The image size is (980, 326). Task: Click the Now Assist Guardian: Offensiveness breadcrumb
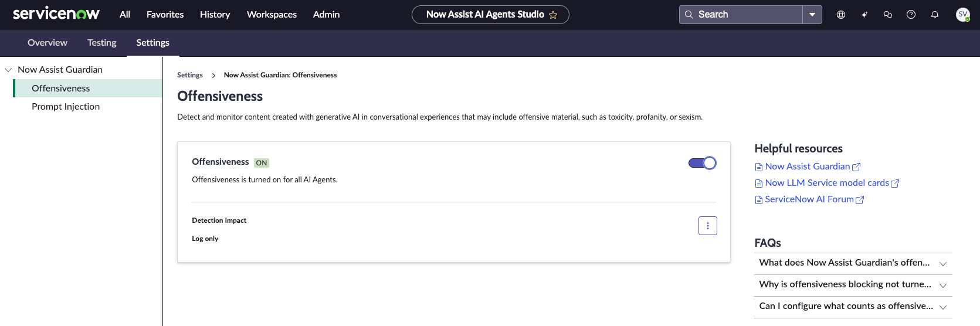point(280,75)
